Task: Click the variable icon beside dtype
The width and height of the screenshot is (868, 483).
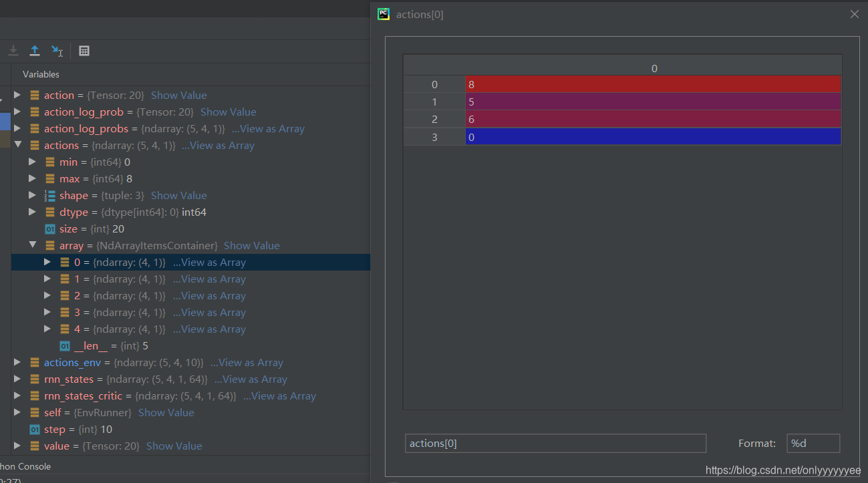Action: point(50,212)
